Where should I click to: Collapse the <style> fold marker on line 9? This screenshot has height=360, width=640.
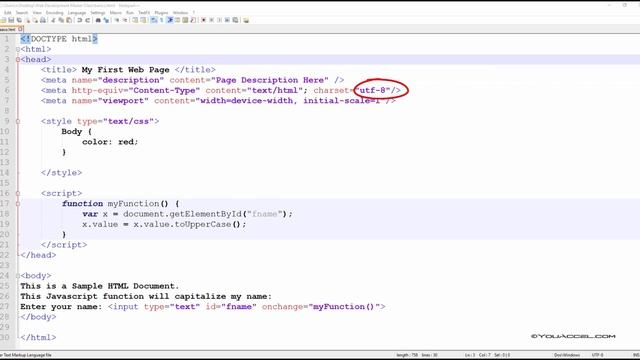click(x=18, y=121)
